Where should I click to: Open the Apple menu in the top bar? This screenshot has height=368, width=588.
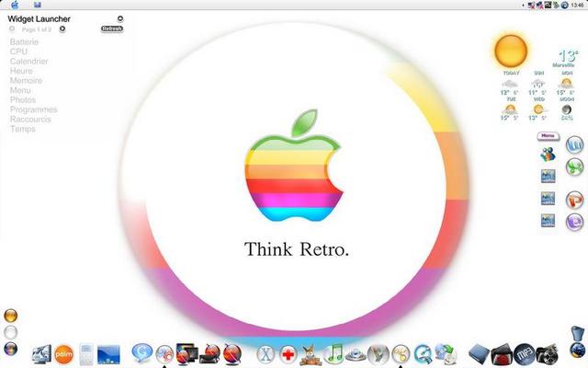15,5
